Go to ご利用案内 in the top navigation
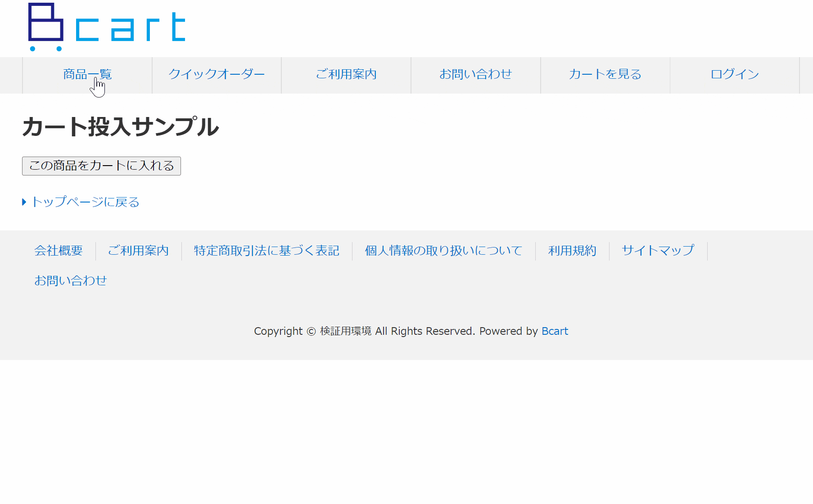This screenshot has height=504, width=813. point(346,74)
